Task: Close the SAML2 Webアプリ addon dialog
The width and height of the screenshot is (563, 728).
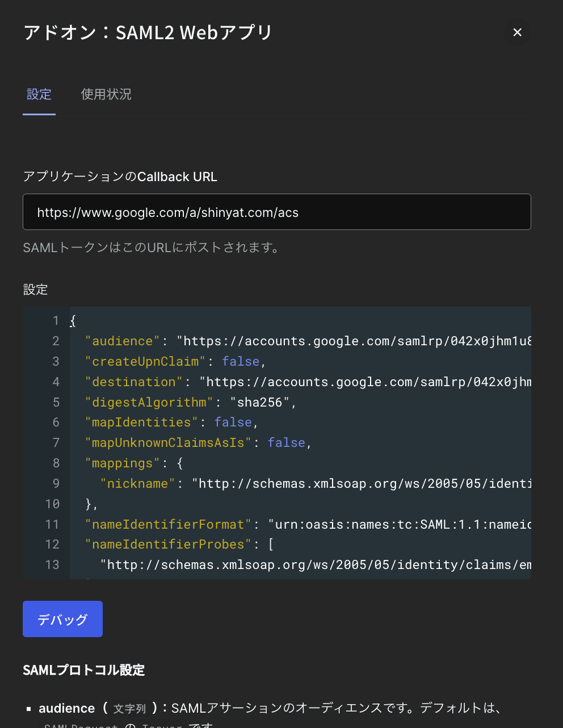Action: tap(517, 32)
